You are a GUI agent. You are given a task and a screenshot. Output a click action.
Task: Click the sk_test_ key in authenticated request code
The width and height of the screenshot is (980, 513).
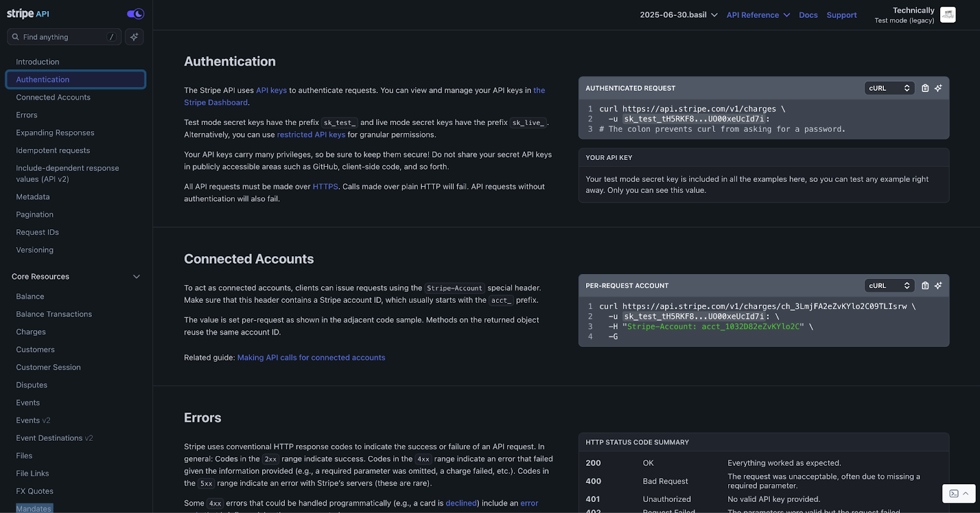click(694, 119)
